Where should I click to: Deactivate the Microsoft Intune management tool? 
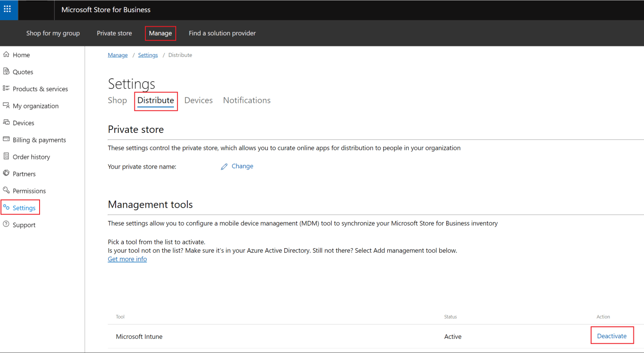612,336
